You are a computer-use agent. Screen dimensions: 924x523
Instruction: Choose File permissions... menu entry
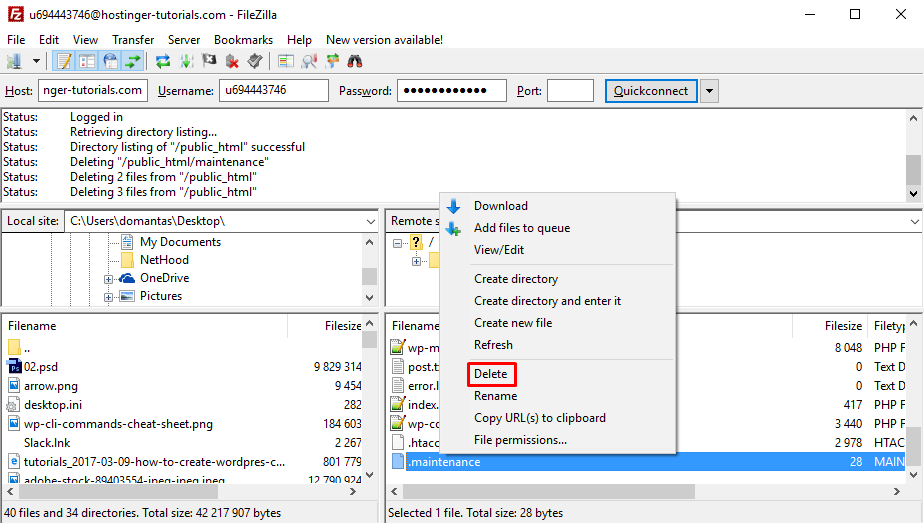520,440
